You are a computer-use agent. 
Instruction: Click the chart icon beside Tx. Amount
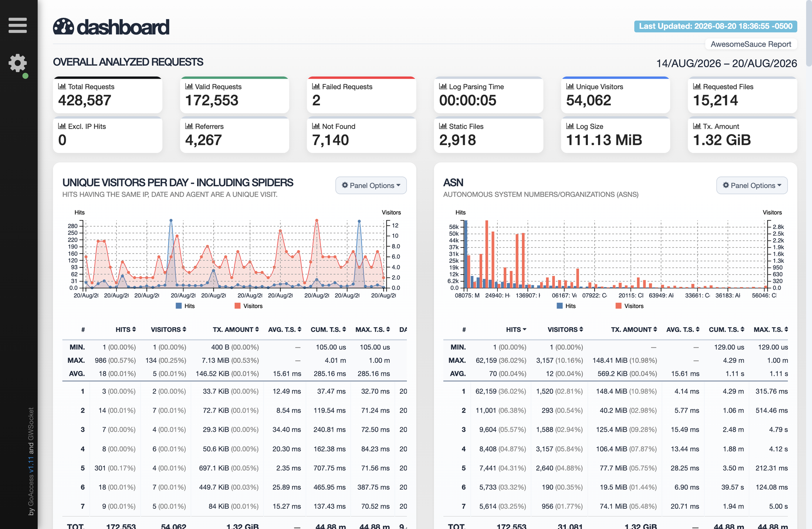tap(697, 126)
